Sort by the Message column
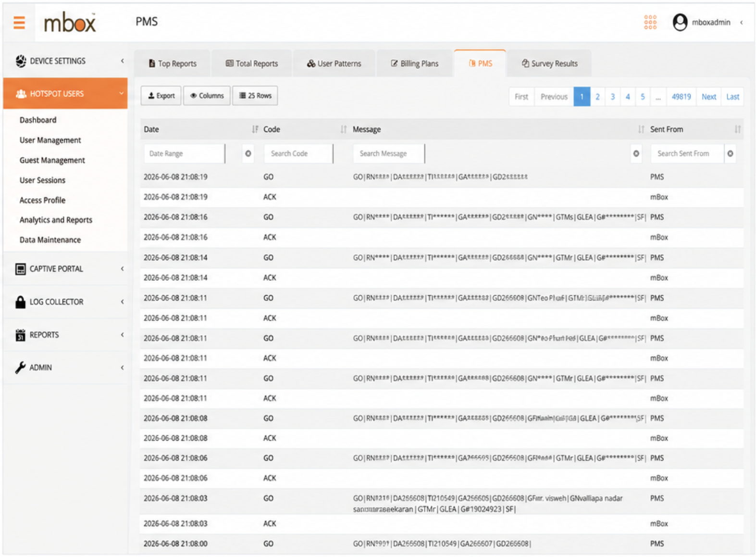 click(641, 129)
